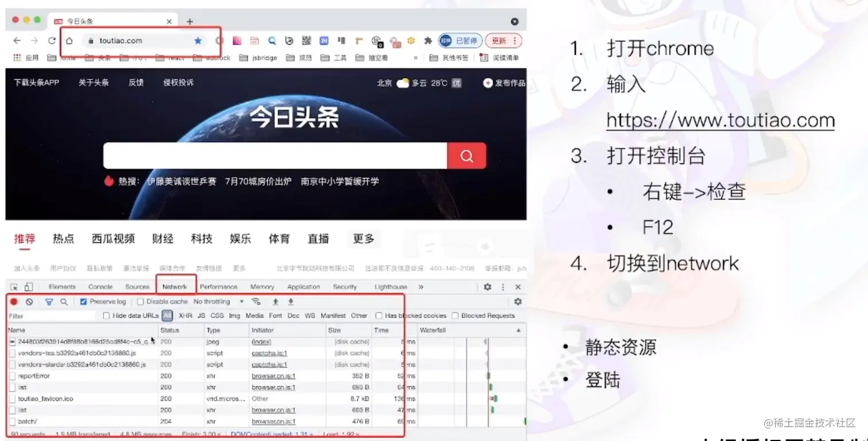Filter requests by JS type
Screen dimensions: 868x441
pos(201,315)
